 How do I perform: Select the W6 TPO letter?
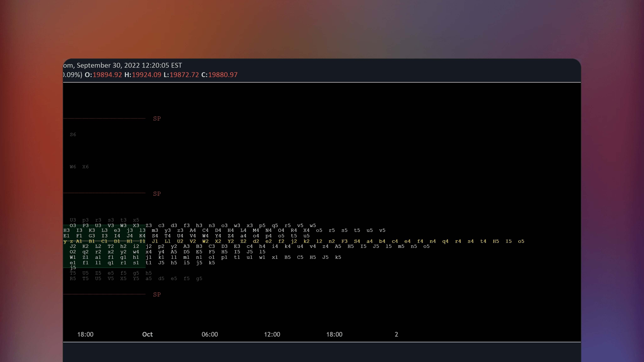coord(73,167)
